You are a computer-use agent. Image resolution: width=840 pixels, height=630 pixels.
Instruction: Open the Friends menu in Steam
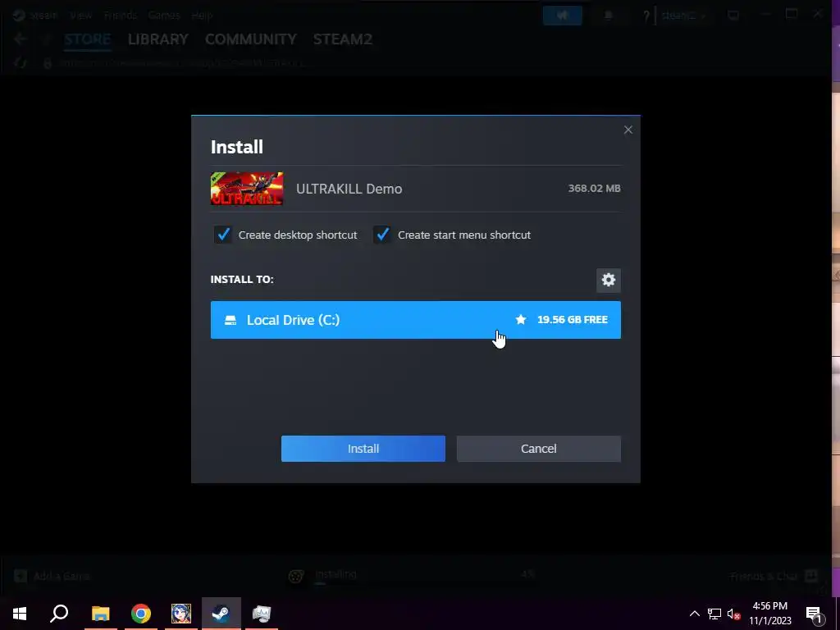pos(121,15)
